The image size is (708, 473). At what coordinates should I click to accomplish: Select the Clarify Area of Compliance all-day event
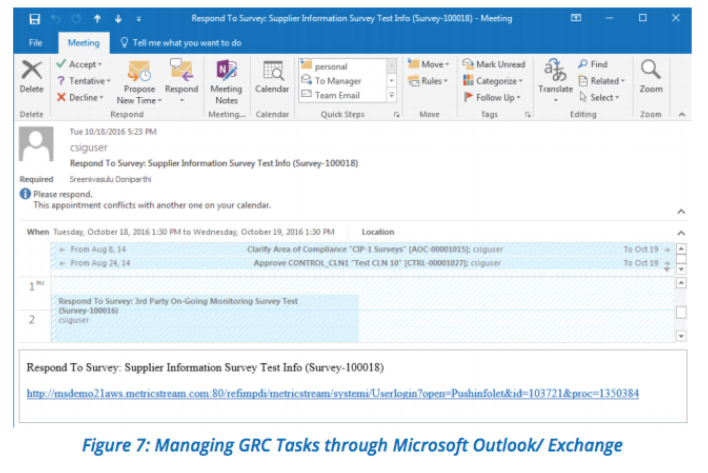point(363,249)
